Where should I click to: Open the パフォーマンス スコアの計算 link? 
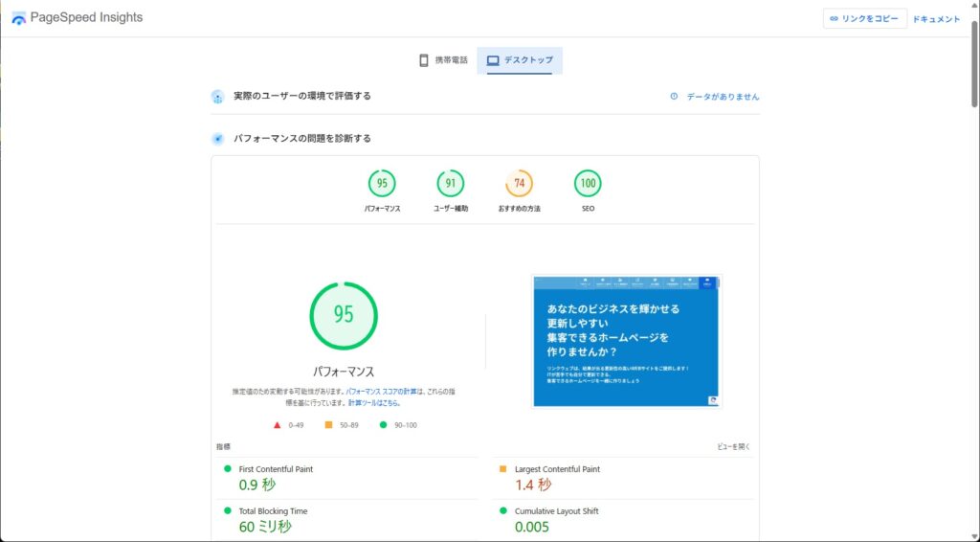coord(381,392)
